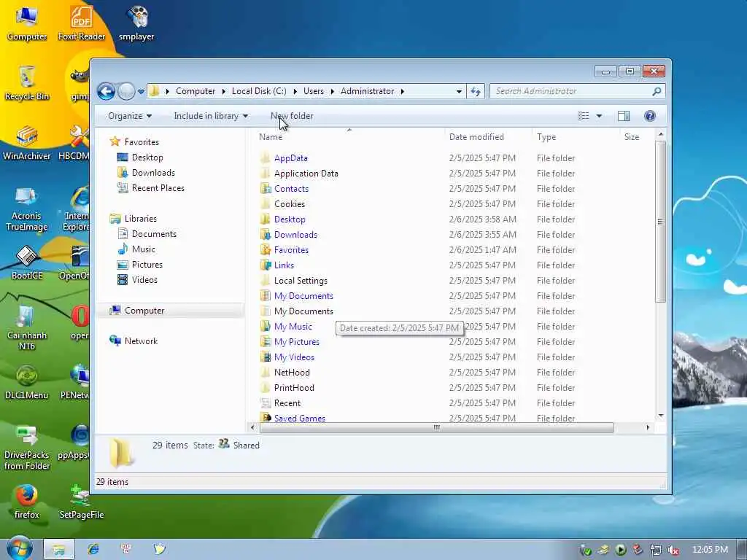Open the WinArchiver desktop icon
This screenshot has height=560, width=747.
point(27,143)
